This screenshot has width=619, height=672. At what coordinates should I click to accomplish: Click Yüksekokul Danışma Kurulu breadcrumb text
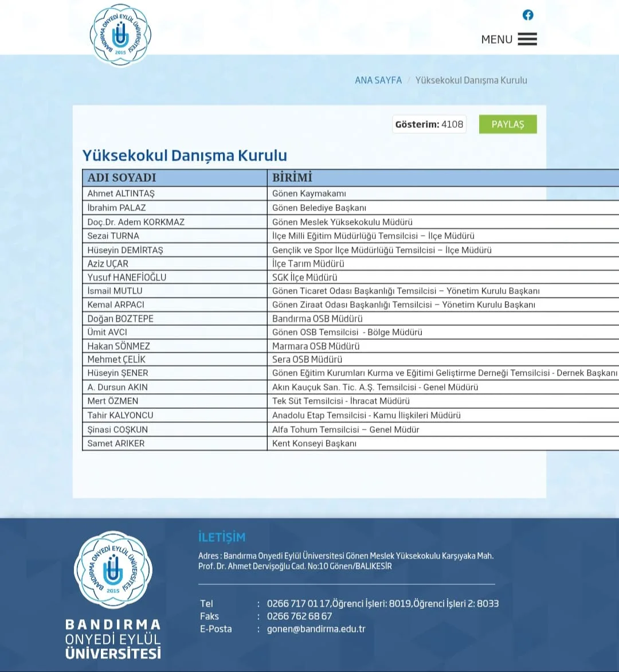[471, 80]
